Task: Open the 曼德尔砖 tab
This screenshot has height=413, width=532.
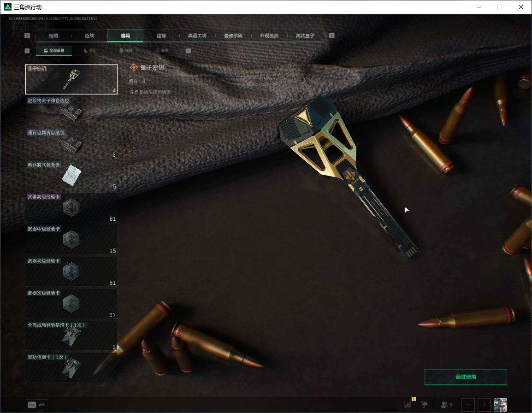Action: coord(233,35)
